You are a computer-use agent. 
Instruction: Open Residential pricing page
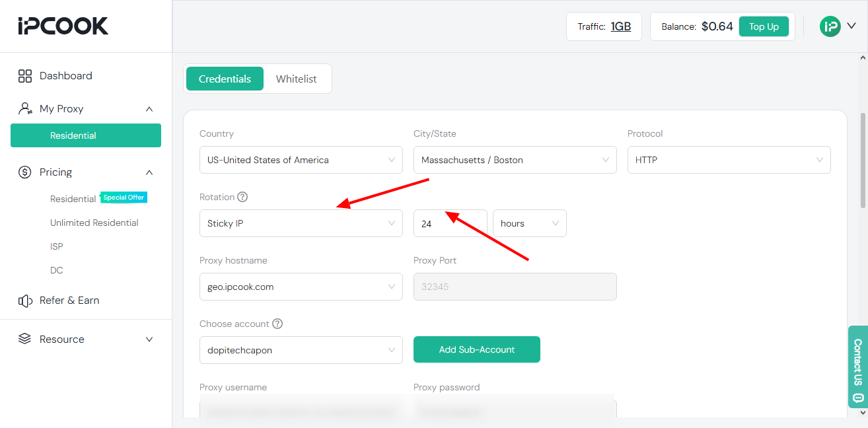click(73, 199)
